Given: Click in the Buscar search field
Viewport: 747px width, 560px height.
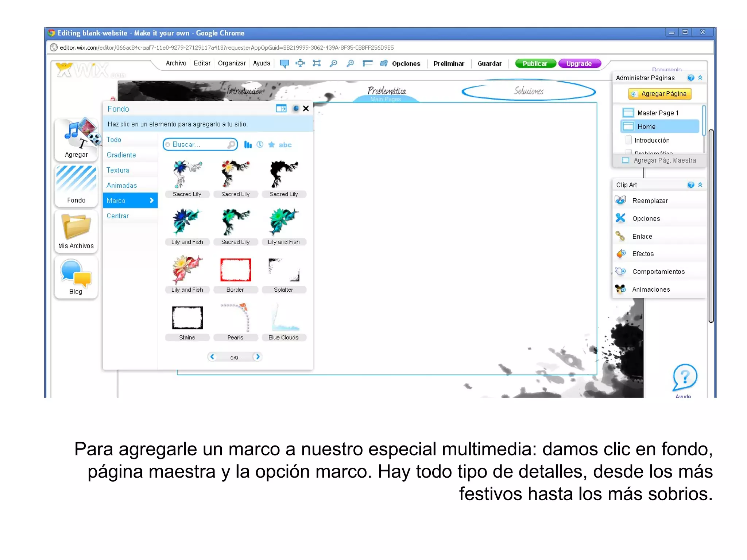Looking at the screenshot, I should pos(200,144).
